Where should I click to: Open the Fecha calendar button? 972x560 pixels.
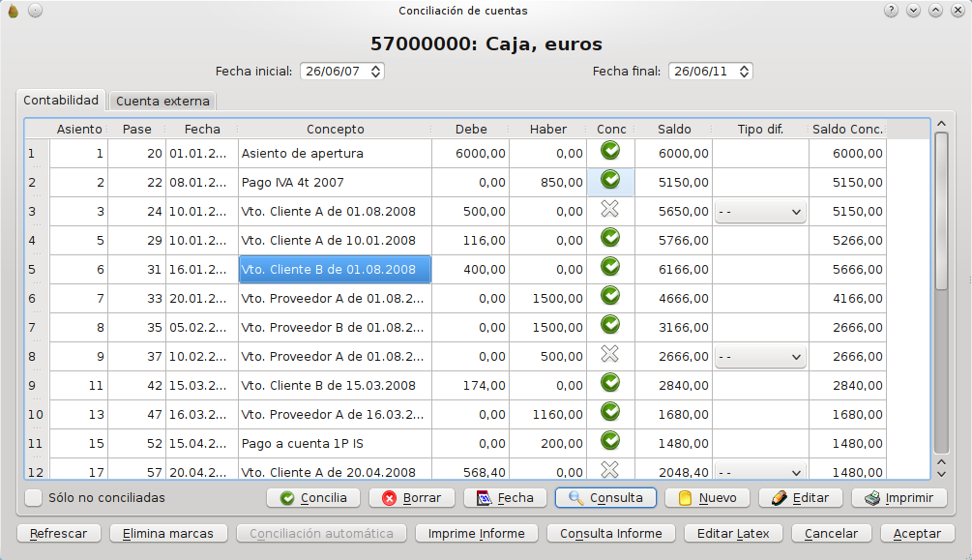505,498
